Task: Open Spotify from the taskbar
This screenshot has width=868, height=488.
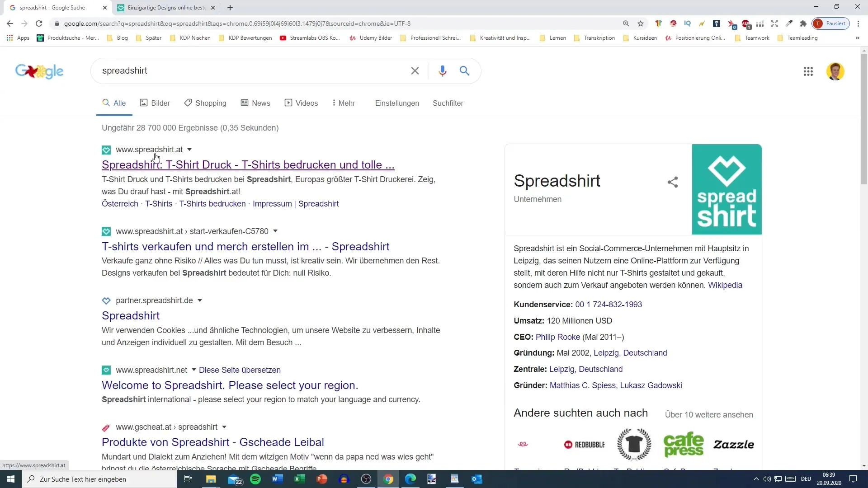Action: click(x=255, y=479)
